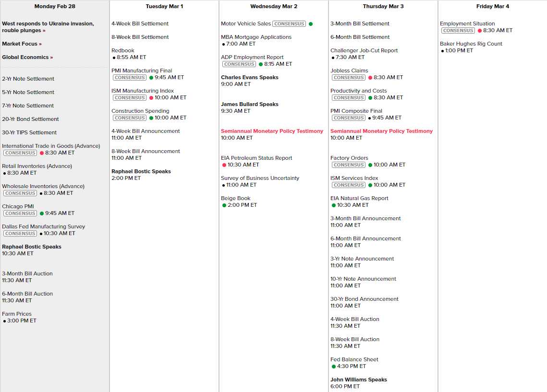Open ISM Services Index event
Viewport: 547px width, 392px height.
(x=354, y=178)
